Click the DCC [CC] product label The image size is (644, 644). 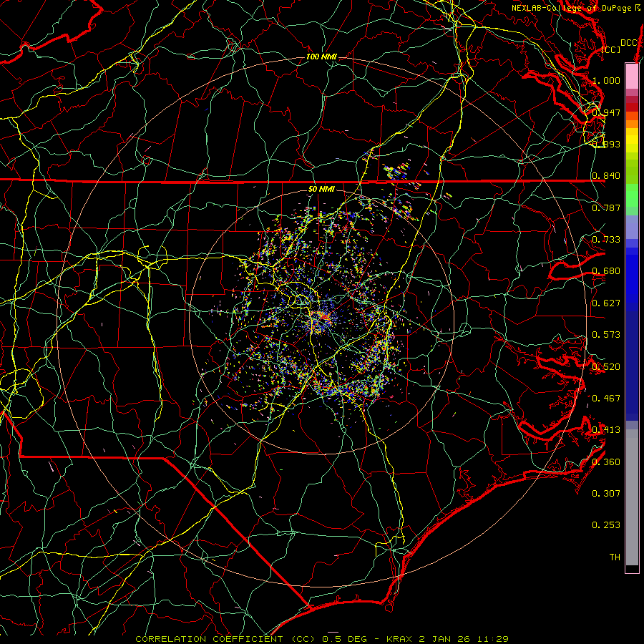[x=620, y=46]
